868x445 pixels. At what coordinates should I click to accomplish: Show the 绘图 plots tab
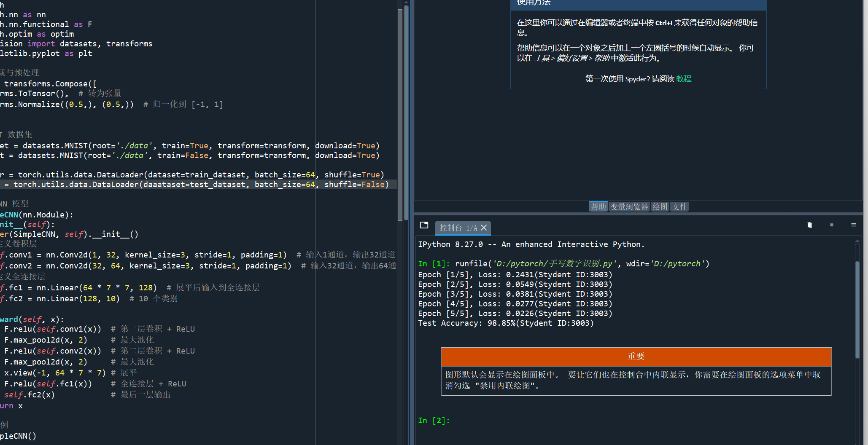pyautogui.click(x=660, y=206)
